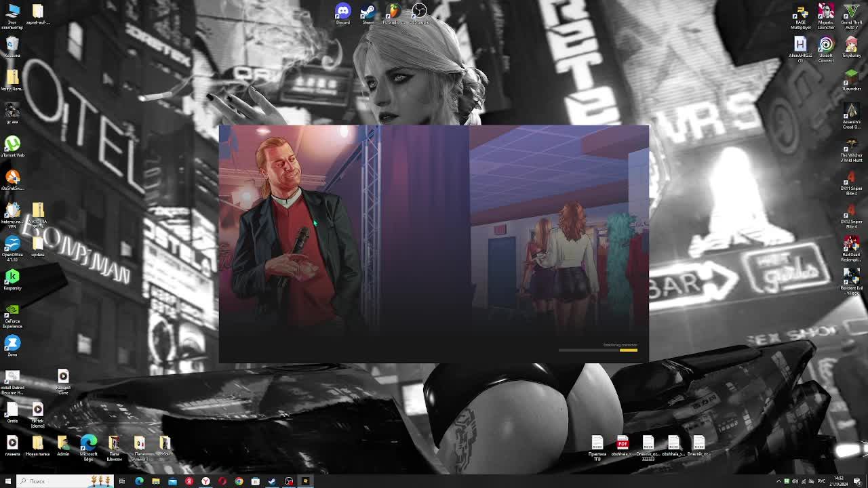Open the Ubisoft Connect desktop icon
Viewport: 868px width, 488px height.
[x=826, y=50]
